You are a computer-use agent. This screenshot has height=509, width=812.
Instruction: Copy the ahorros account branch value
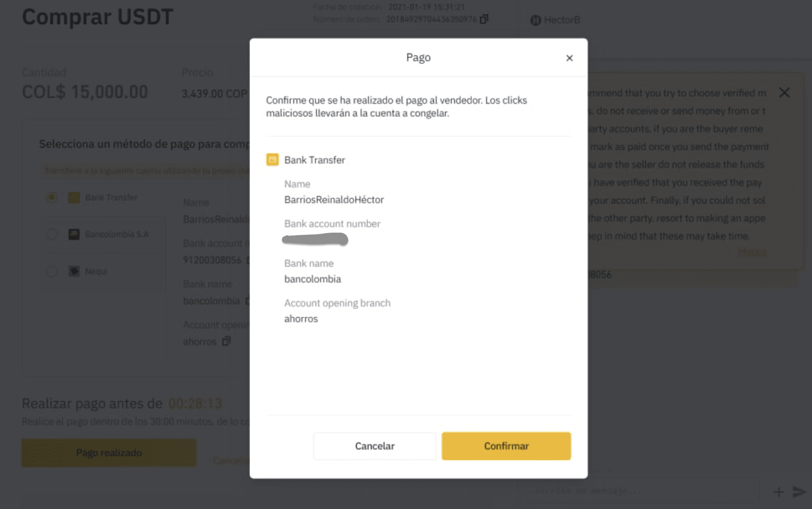226,341
